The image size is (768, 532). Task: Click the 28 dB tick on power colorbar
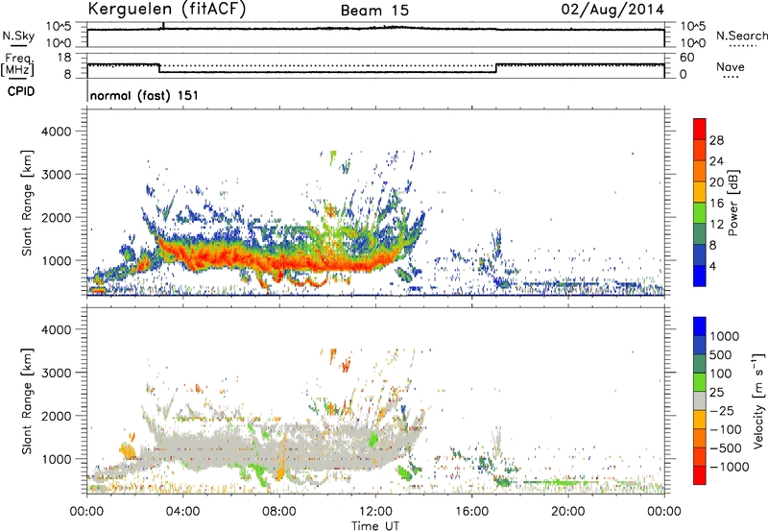tap(716, 140)
